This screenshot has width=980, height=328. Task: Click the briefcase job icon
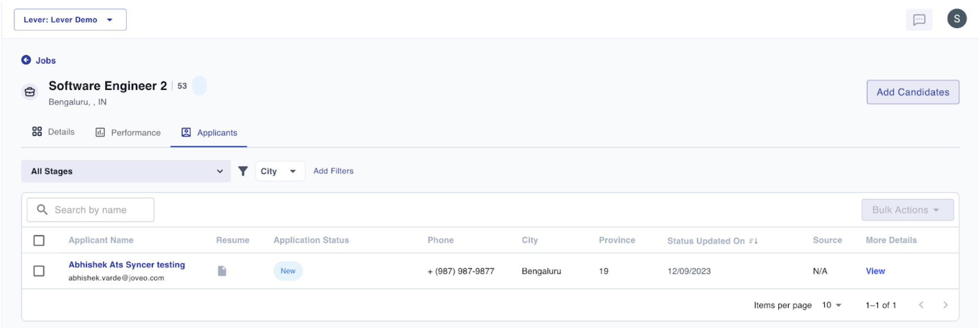coord(30,92)
